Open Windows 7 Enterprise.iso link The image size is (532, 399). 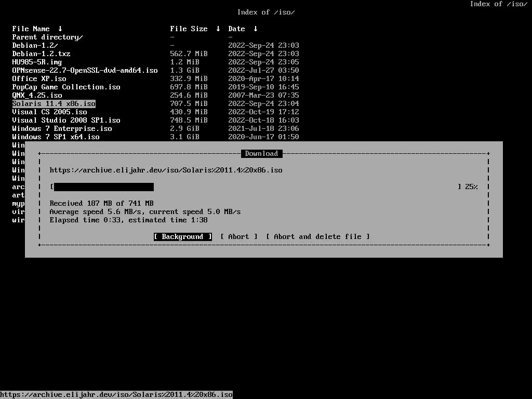62,129
